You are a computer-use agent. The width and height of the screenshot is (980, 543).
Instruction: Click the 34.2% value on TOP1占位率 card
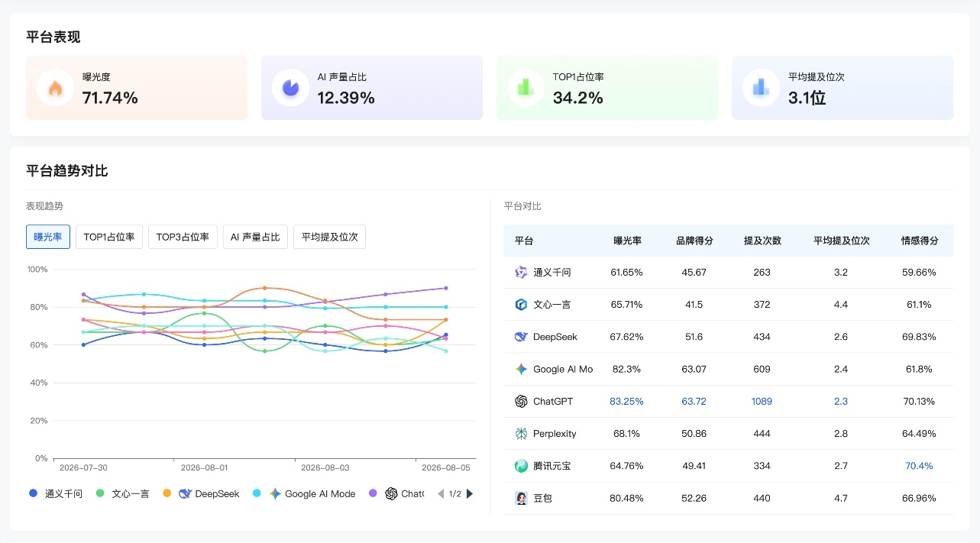[578, 98]
